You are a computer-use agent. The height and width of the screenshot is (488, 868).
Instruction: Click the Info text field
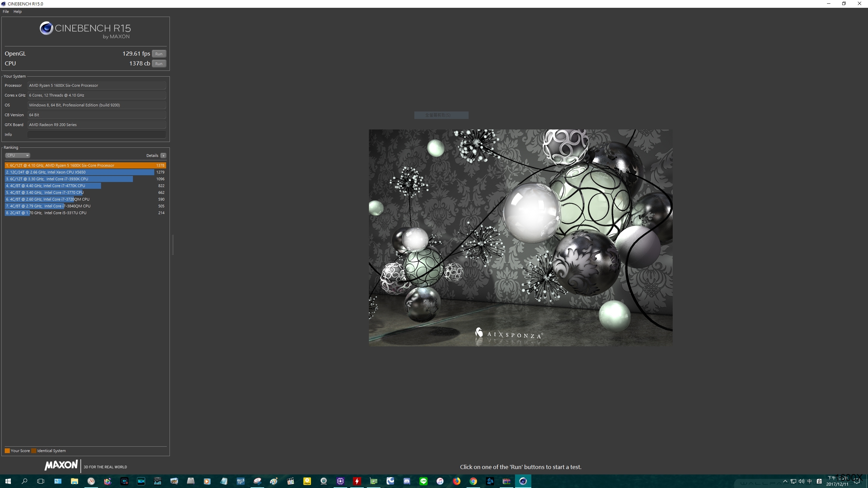point(97,135)
